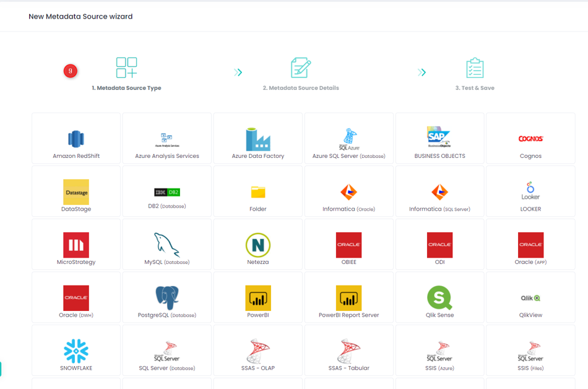Select the Snowflake source icon
The image size is (588, 389).
76,351
